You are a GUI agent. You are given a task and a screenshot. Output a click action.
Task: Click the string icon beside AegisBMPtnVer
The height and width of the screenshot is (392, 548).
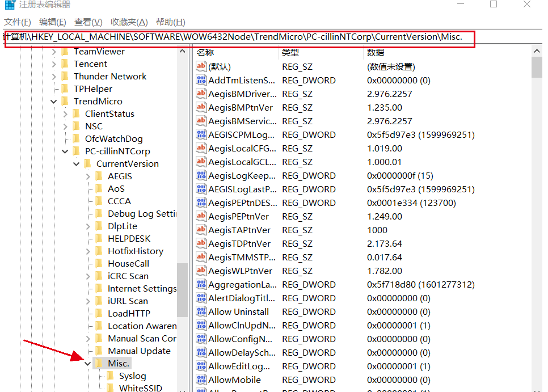pos(201,107)
